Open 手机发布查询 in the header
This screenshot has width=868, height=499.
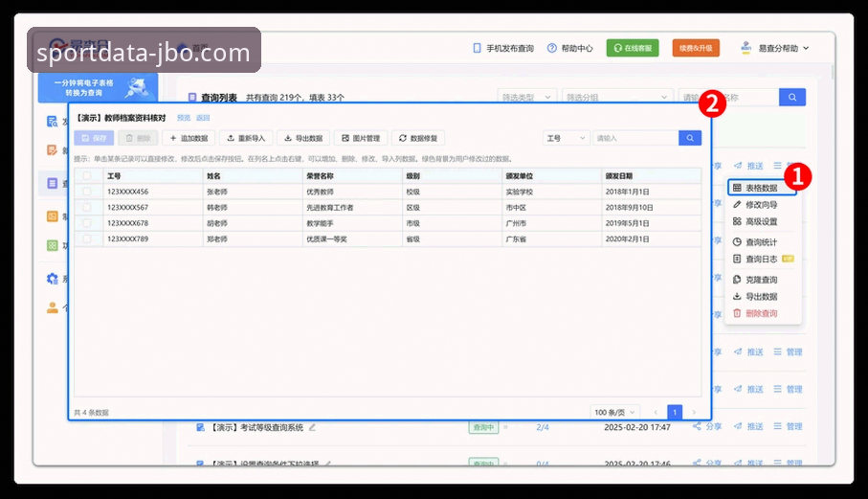point(503,48)
